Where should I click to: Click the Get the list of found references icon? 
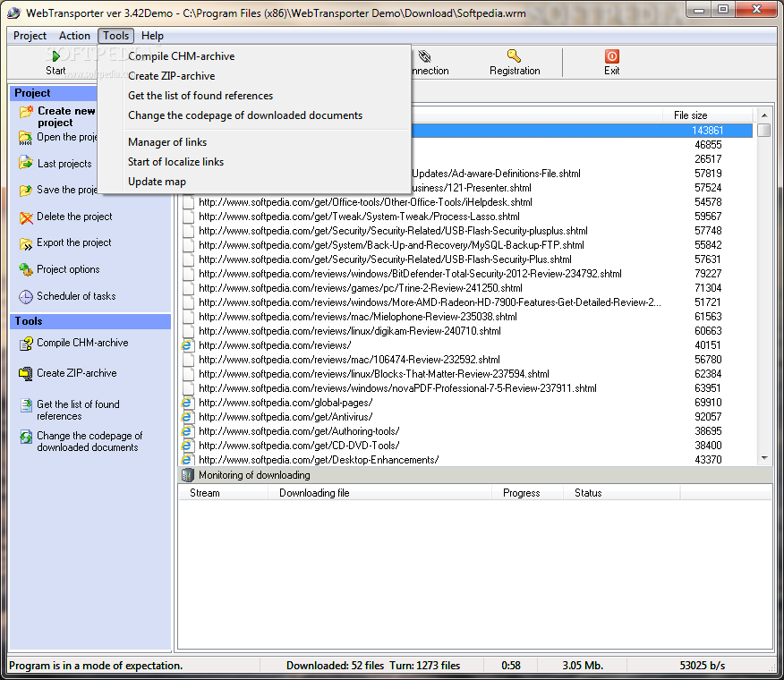click(x=26, y=405)
